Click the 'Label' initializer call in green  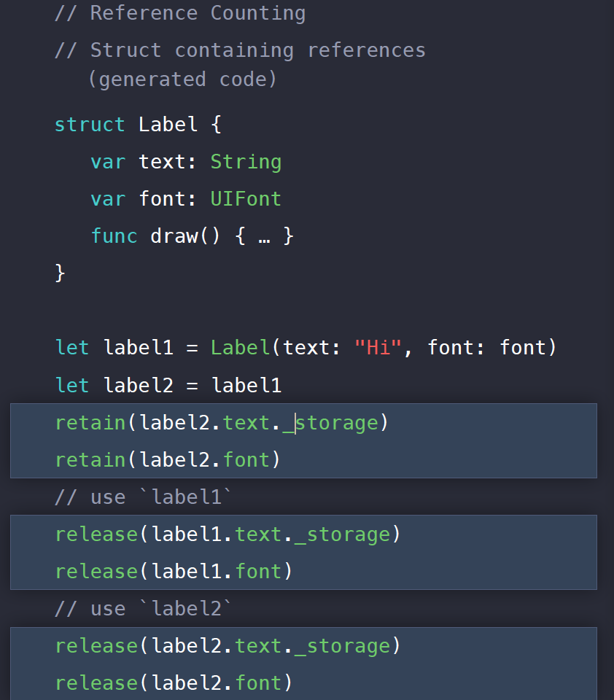(240, 347)
